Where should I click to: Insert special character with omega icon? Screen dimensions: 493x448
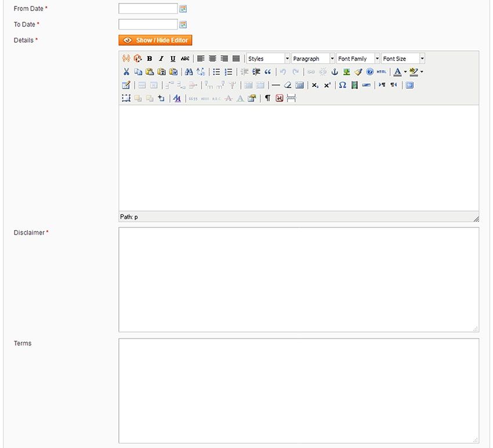click(342, 85)
